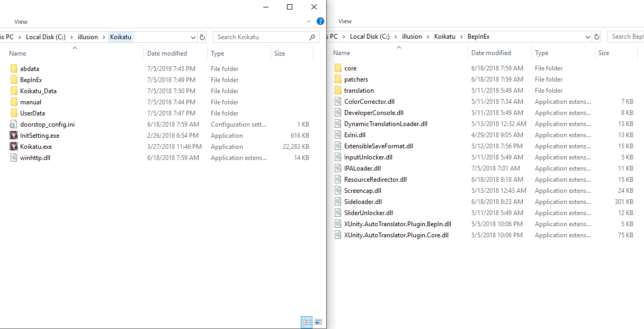This screenshot has height=329, width=644.
Task: Expand chevron after Koikatu in right address bar
Action: [461, 37]
